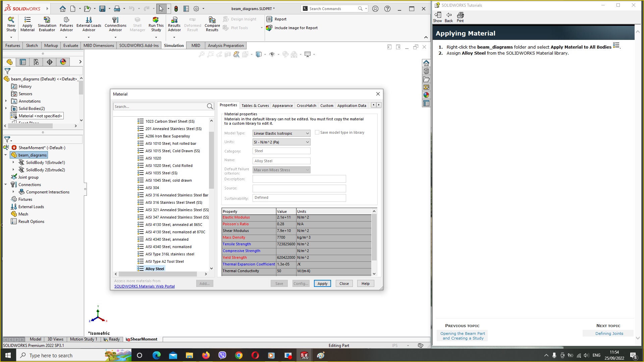Open Chrome from taskbar
The width and height of the screenshot is (644, 362).
point(239,355)
